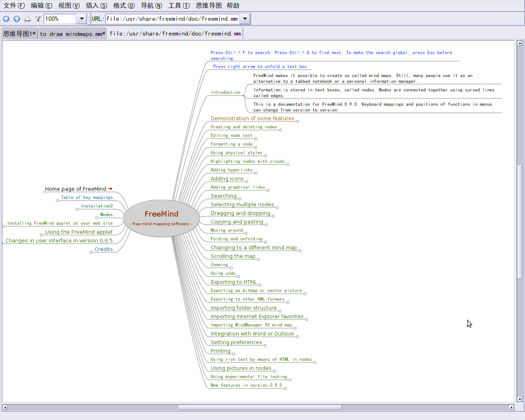Open the 导航(N) menu

152,5
